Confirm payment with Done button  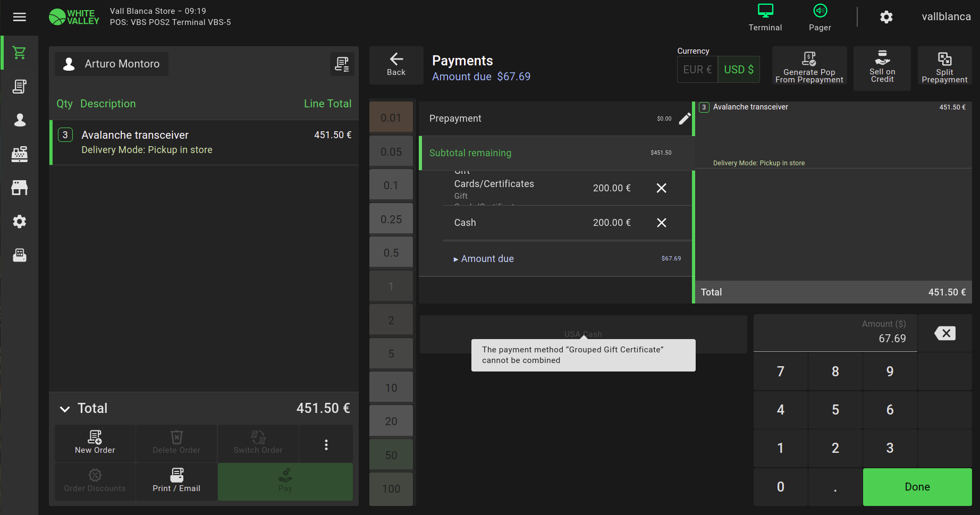[917, 487]
